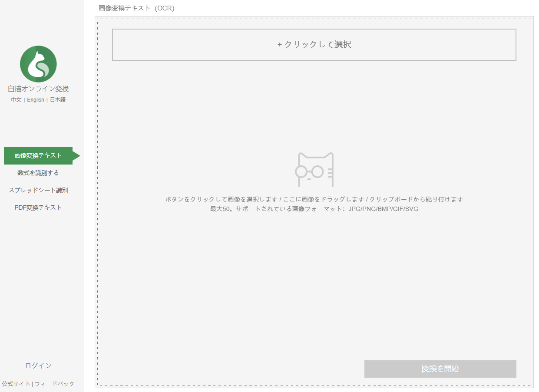Open the 公式サイト link

point(16,384)
